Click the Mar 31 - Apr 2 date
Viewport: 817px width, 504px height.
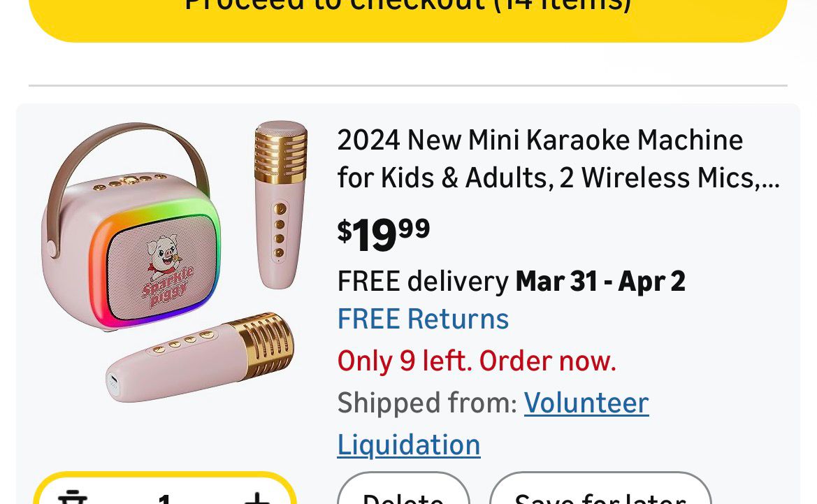coord(600,281)
